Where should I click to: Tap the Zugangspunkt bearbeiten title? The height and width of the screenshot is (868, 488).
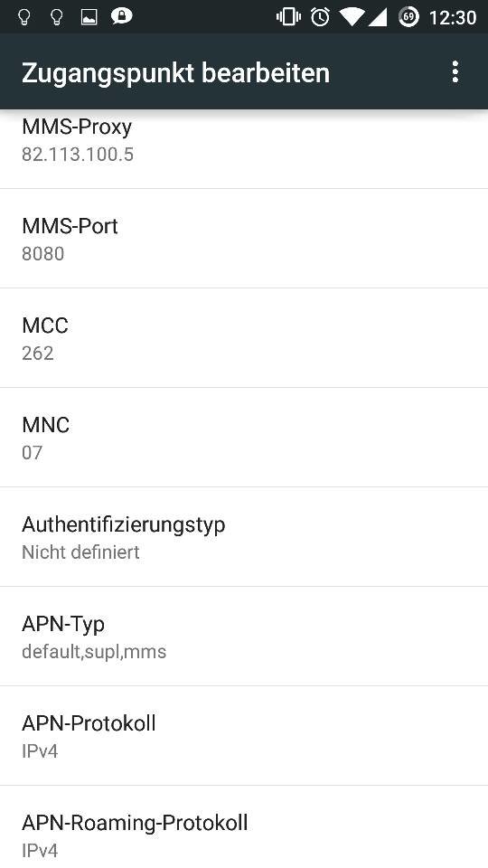(x=175, y=73)
